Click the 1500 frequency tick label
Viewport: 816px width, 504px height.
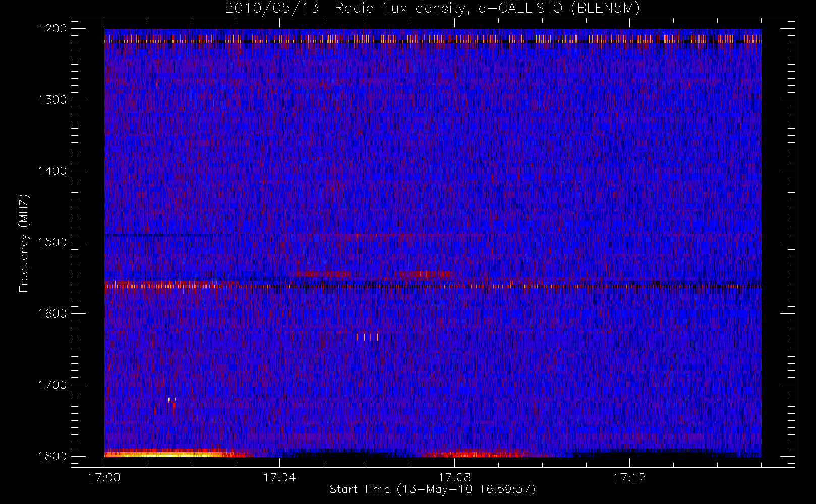click(52, 242)
